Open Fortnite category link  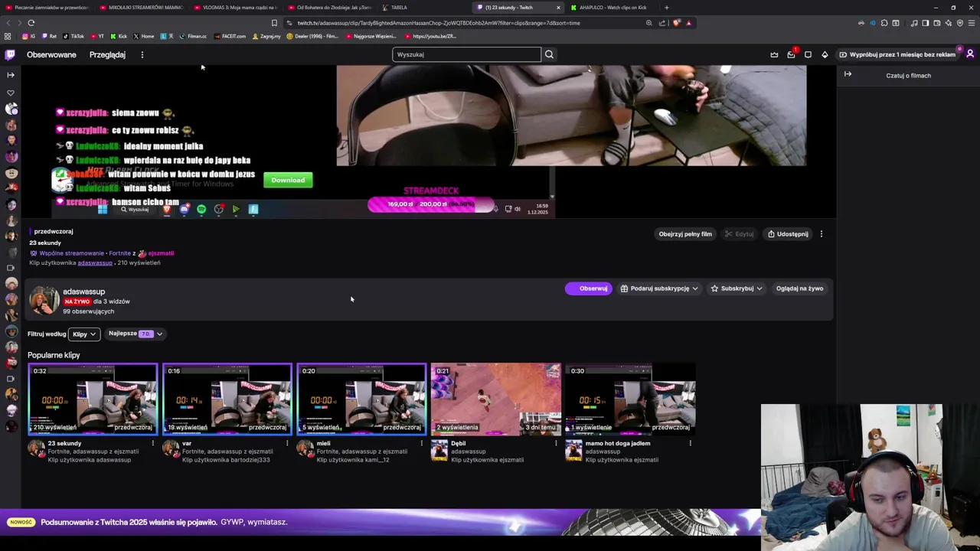(x=119, y=253)
